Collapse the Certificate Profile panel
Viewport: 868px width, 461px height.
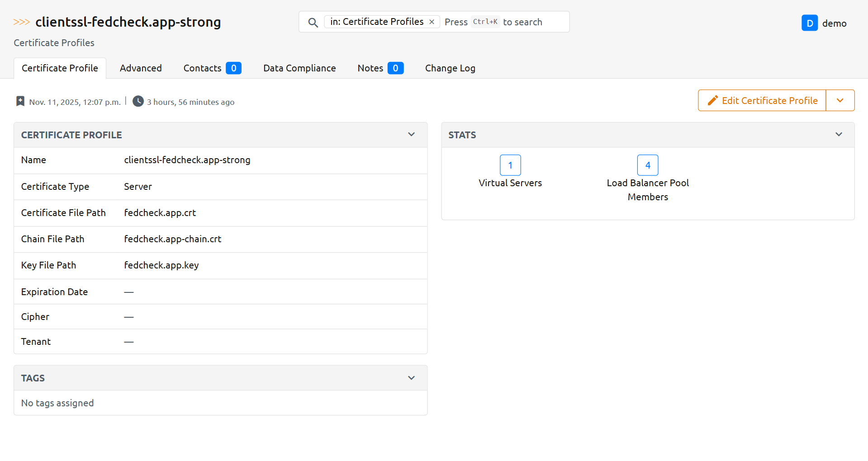[411, 135]
